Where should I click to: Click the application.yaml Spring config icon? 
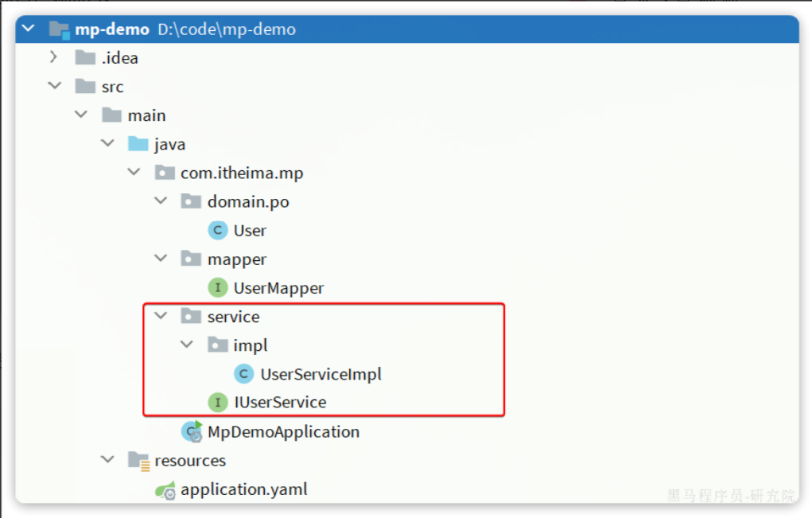click(165, 490)
